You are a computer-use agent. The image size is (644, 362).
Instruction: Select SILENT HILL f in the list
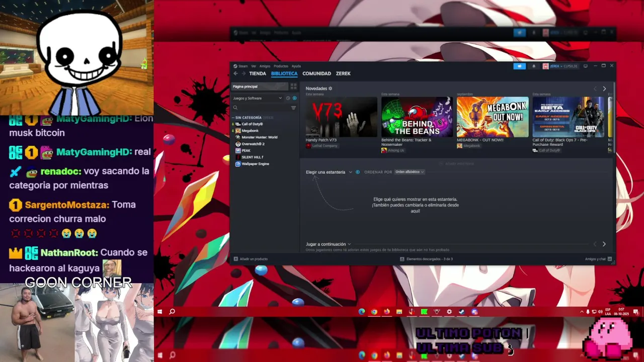click(x=252, y=157)
